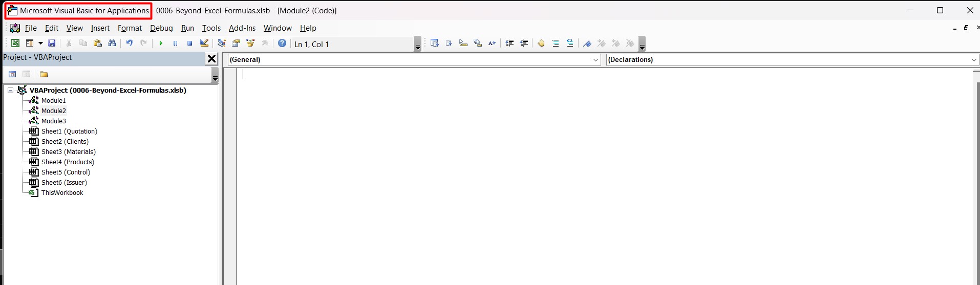Click the Parameter Info icon

point(478,43)
